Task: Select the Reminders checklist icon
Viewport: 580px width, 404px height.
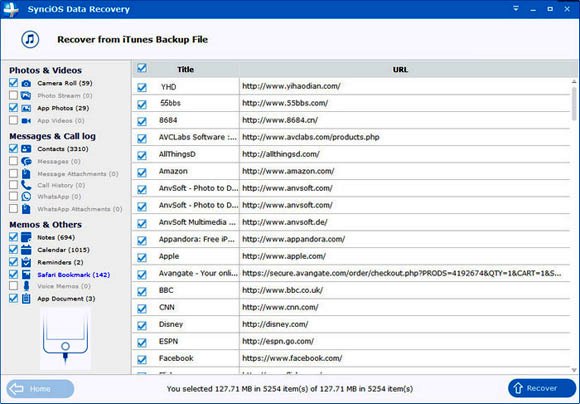Action: [26, 262]
